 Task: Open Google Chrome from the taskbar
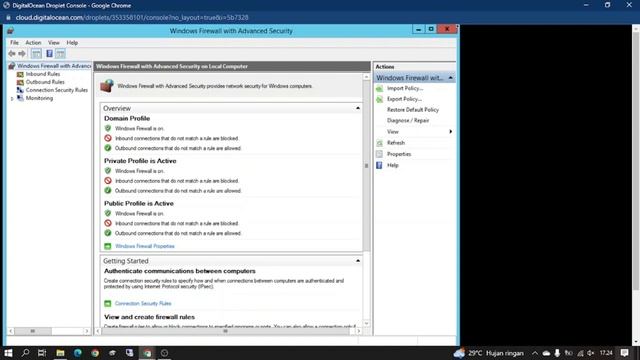[95, 353]
